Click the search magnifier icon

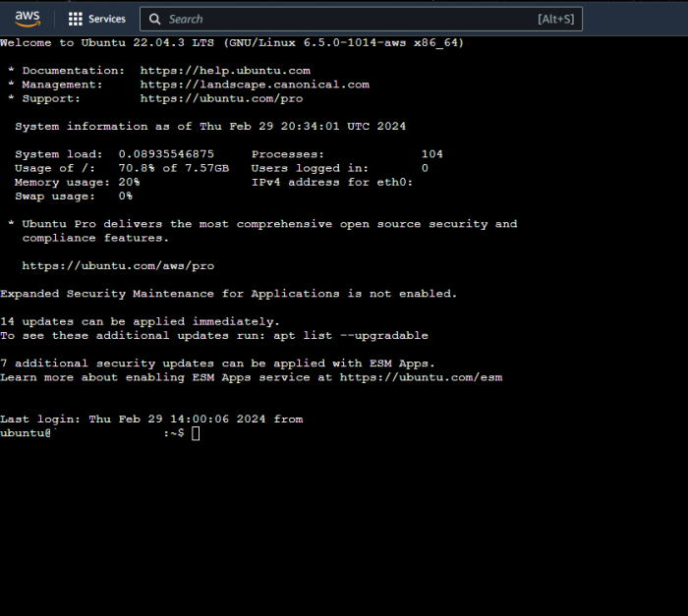tap(154, 19)
